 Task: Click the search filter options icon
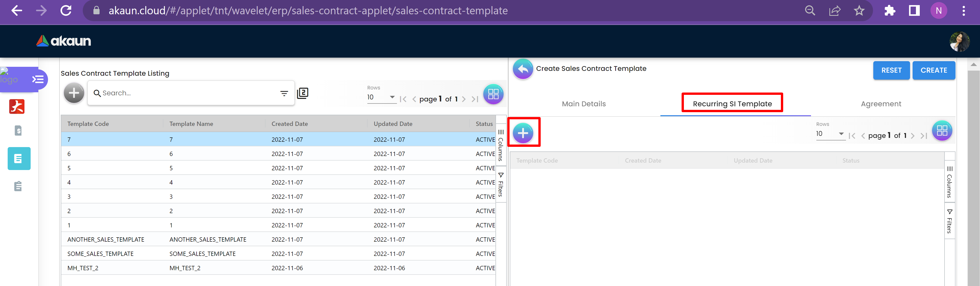pyautogui.click(x=284, y=93)
